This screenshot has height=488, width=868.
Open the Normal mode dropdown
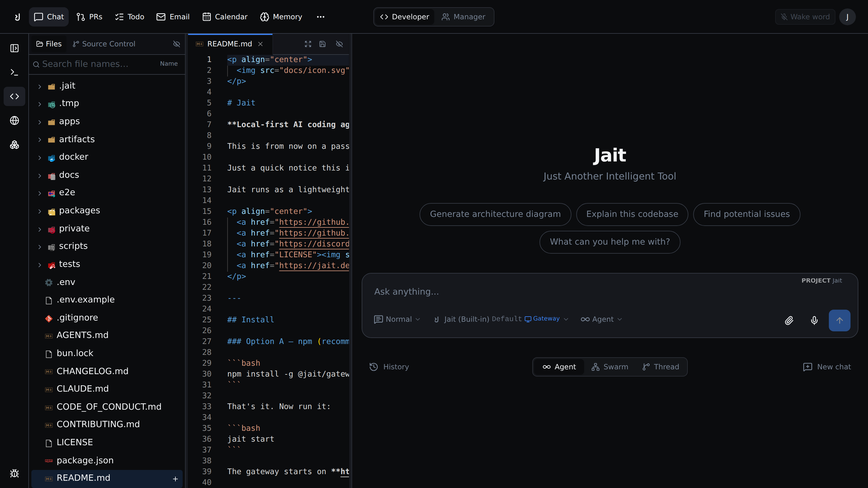coord(397,319)
